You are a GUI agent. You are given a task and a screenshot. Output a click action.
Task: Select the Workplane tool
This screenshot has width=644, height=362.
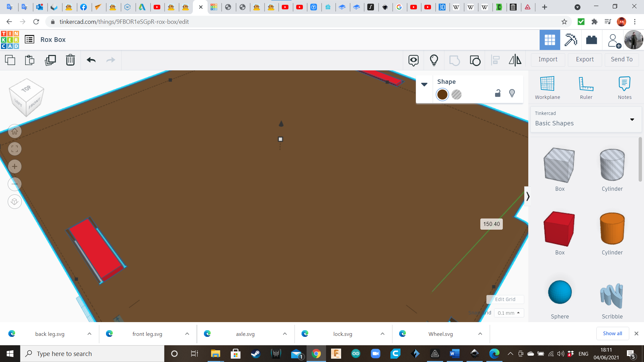(x=547, y=87)
